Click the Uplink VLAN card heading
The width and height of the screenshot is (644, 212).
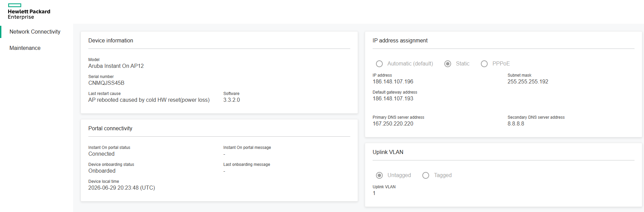(388, 152)
